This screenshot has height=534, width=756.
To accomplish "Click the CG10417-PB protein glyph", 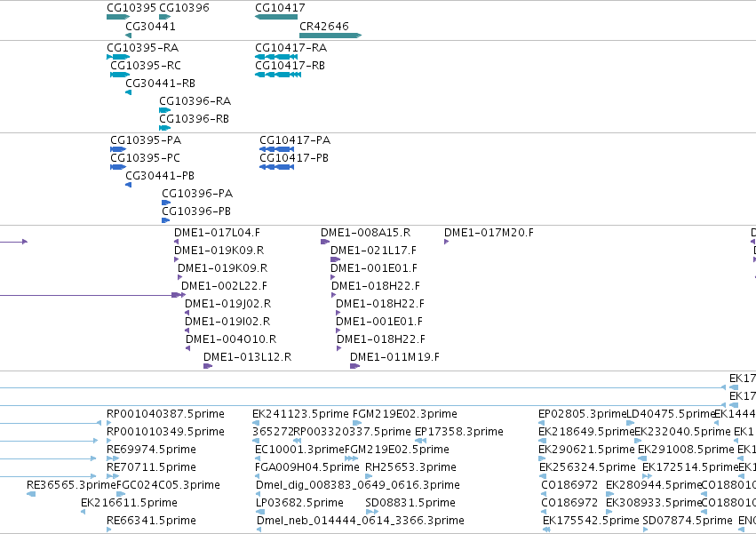I will point(277,167).
